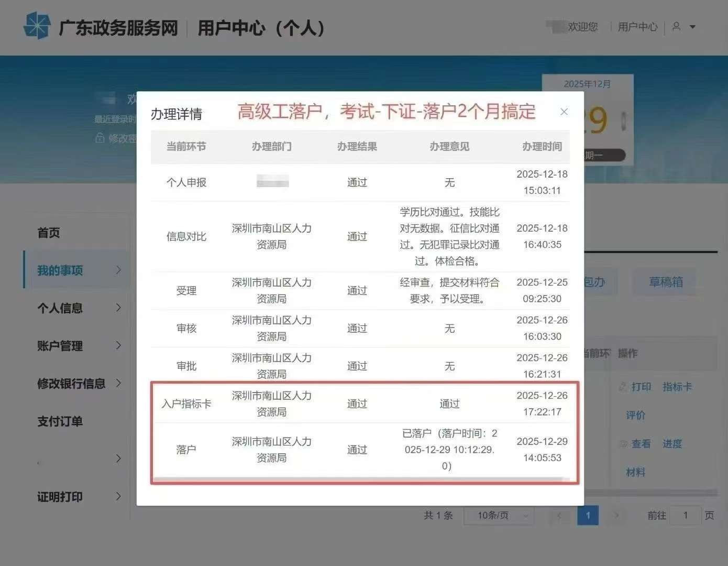The height and width of the screenshot is (566, 728).
Task: Go to the next page arrow
Action: coord(616,516)
